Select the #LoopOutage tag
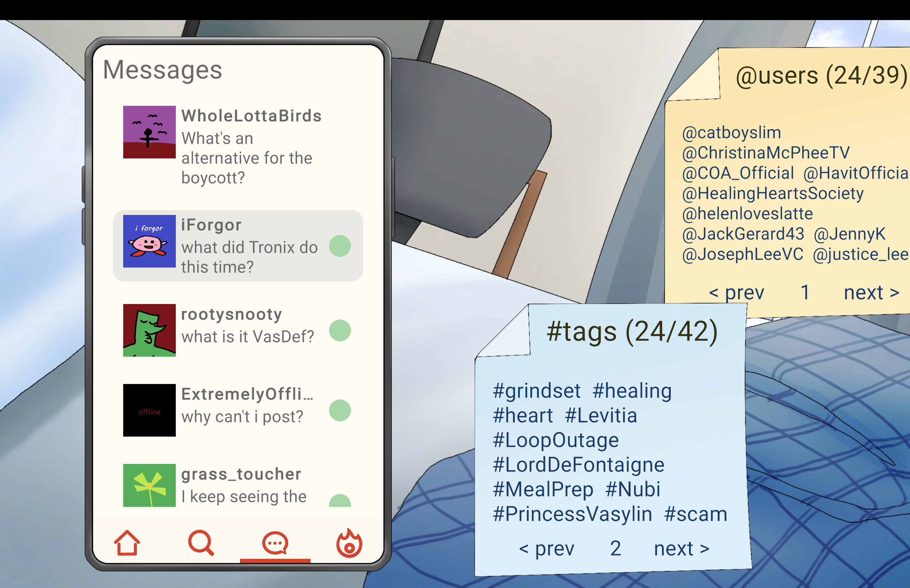 [x=556, y=440]
